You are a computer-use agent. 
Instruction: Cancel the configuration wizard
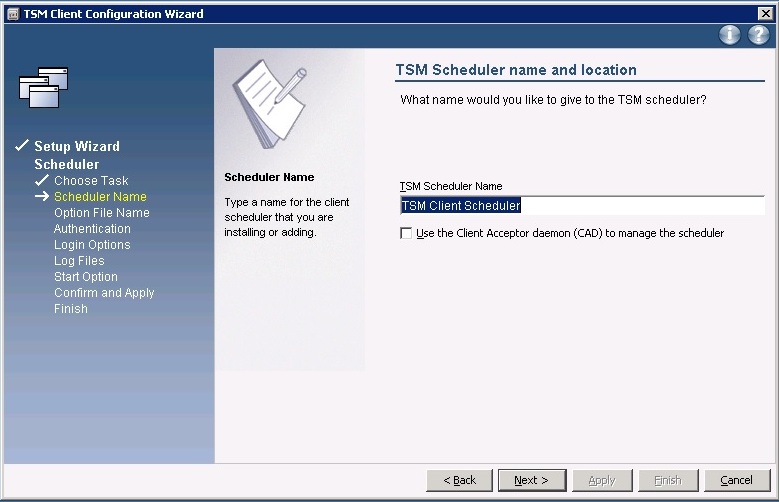coord(737,480)
